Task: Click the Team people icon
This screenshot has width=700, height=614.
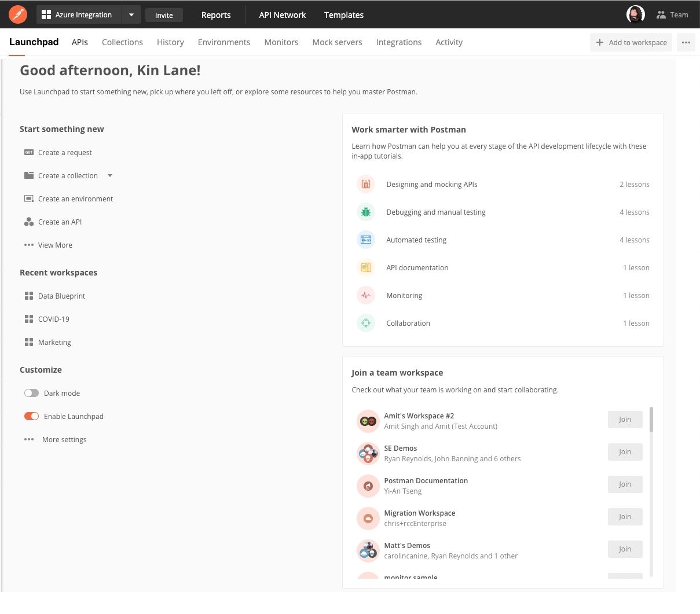Action: pyautogui.click(x=661, y=15)
